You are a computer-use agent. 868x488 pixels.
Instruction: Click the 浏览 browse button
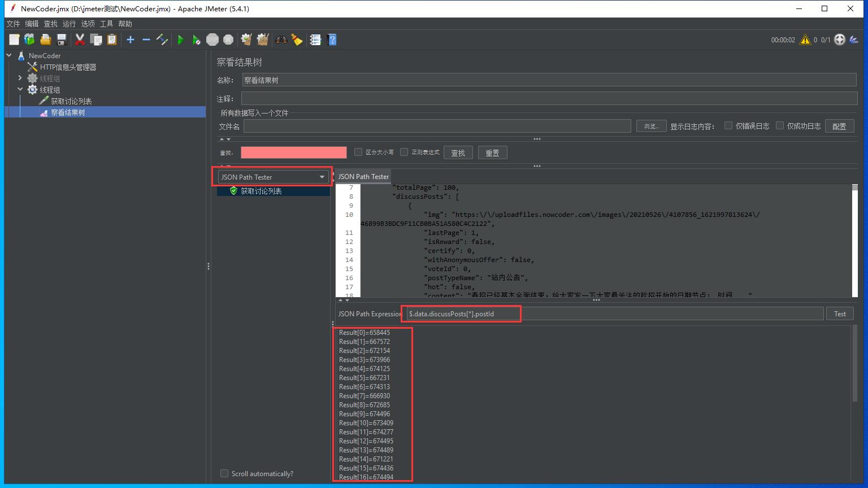[651, 126]
